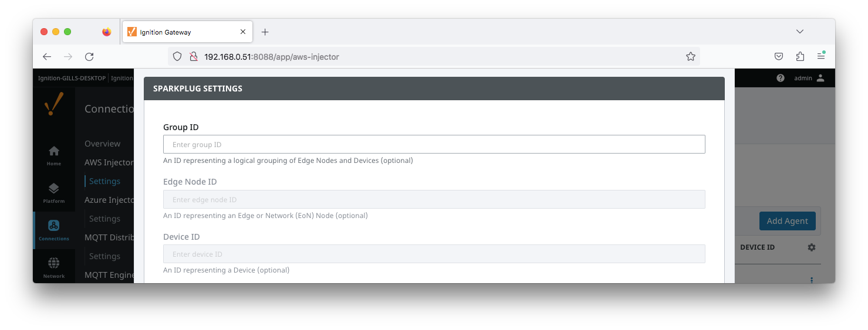
Task: Select the Connections sidebar icon
Action: [53, 229]
